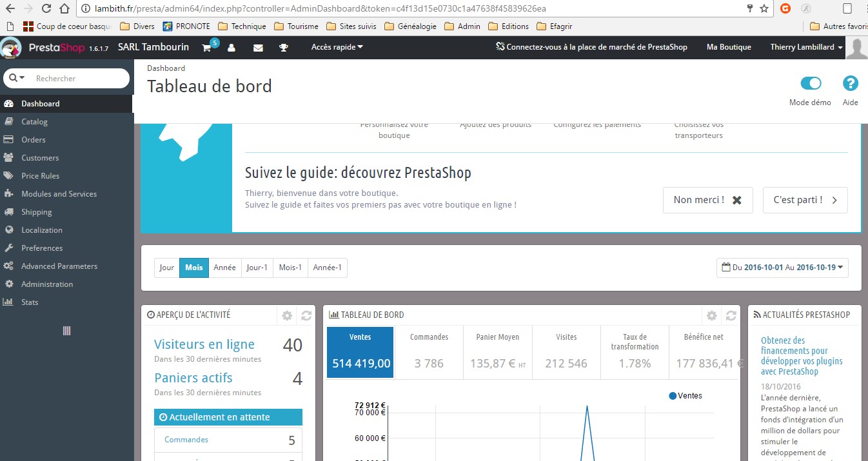Click the Rechercher search field
This screenshot has height=461, width=868.
[80, 78]
